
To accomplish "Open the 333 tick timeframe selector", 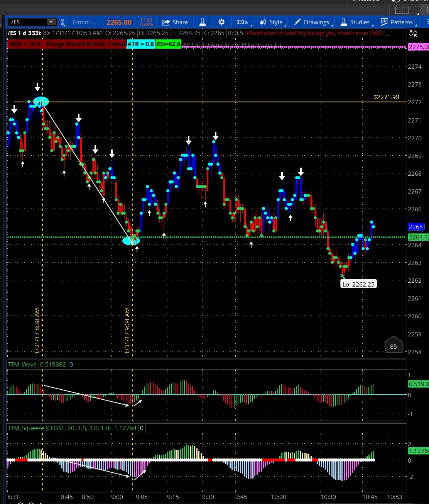I will click(242, 22).
